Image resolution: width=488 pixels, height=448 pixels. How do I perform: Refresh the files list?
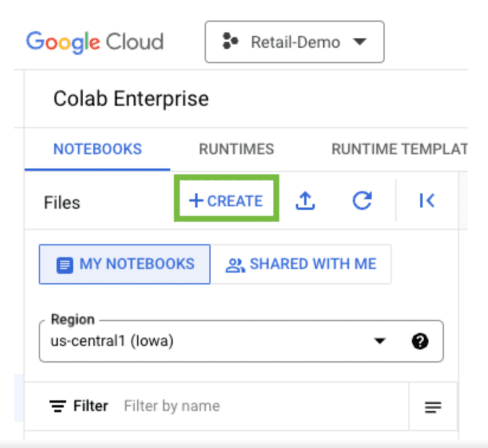pos(362,201)
